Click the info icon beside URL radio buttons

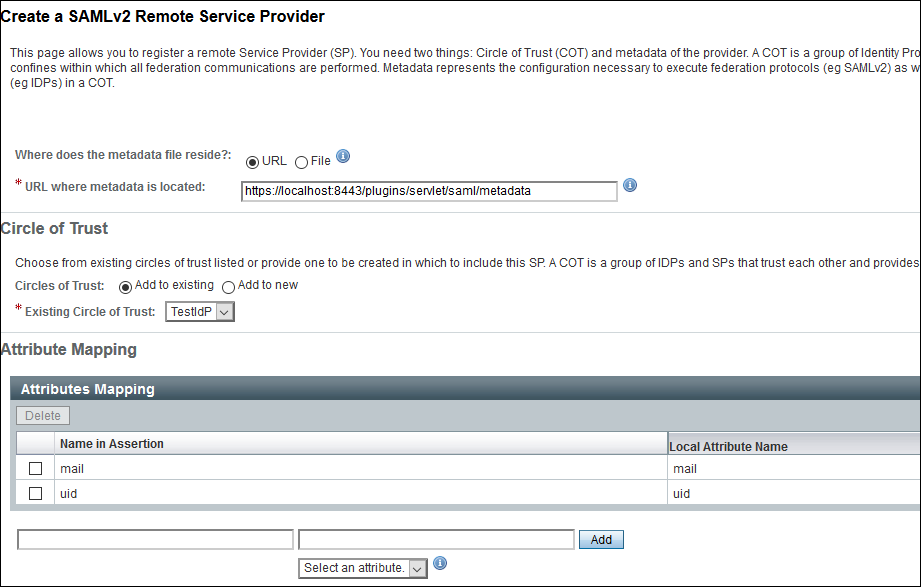click(x=342, y=156)
